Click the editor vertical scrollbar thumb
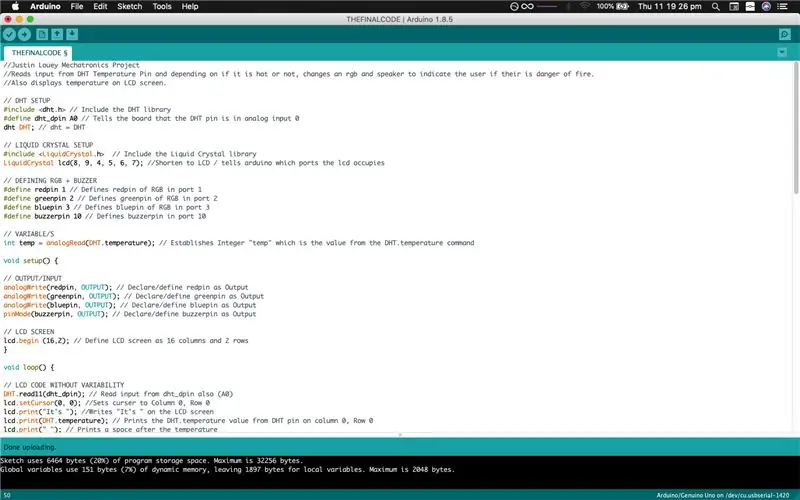This screenshot has width=800, height=500. click(796, 128)
